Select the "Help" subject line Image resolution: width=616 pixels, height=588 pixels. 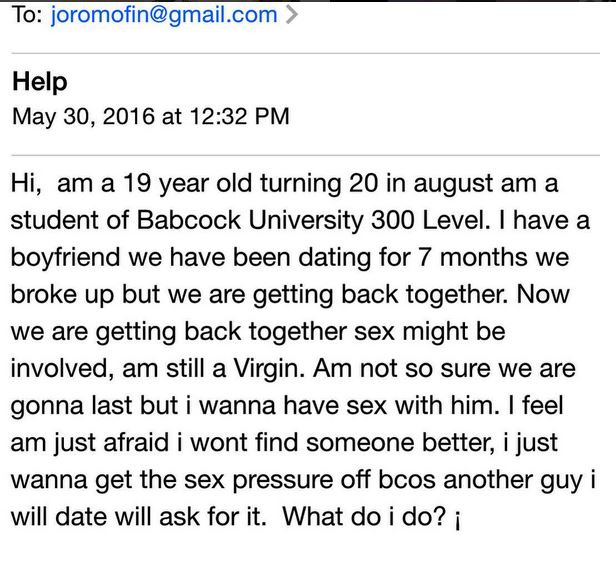(x=40, y=83)
